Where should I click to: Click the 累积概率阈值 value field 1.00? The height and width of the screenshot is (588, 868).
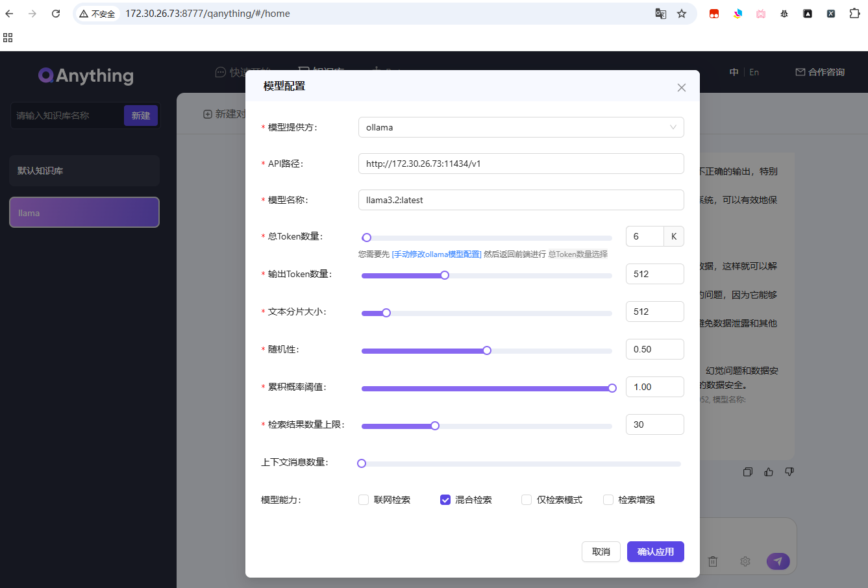(x=654, y=387)
